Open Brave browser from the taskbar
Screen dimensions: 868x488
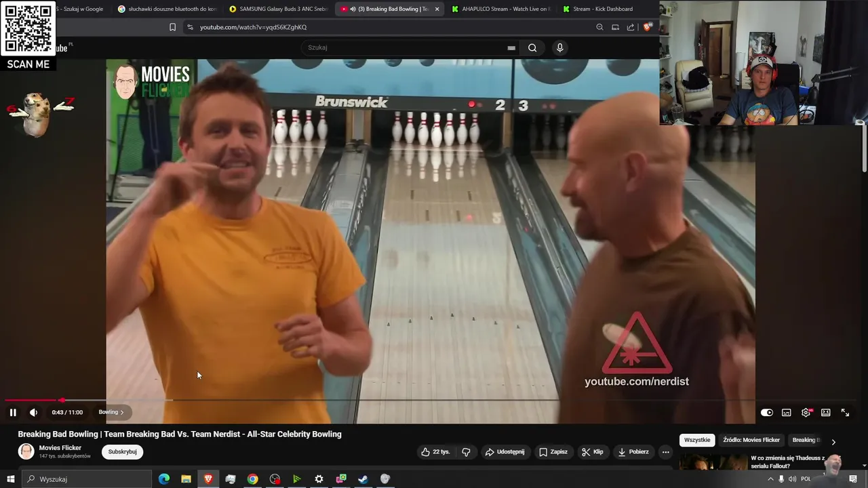(x=208, y=479)
